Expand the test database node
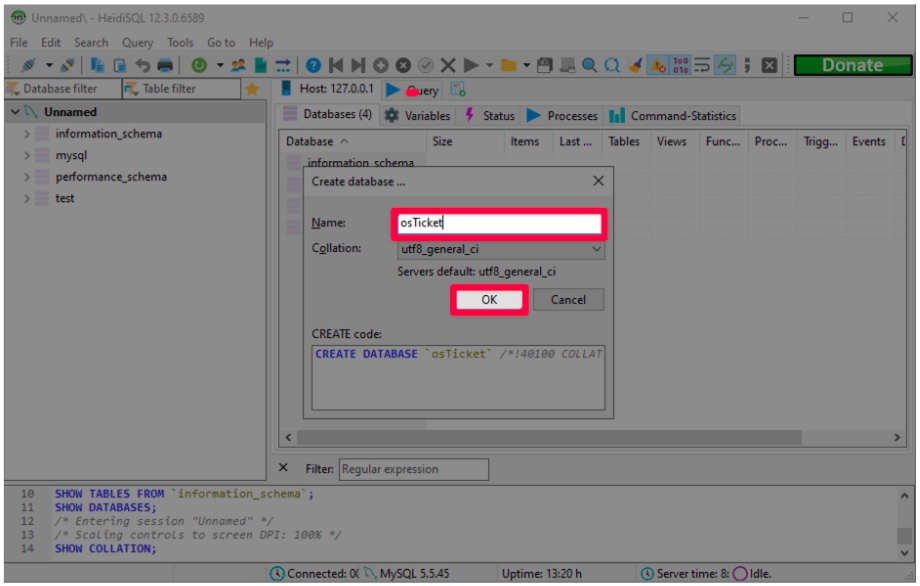Screen dimensions: 920x586 [x=26, y=198]
